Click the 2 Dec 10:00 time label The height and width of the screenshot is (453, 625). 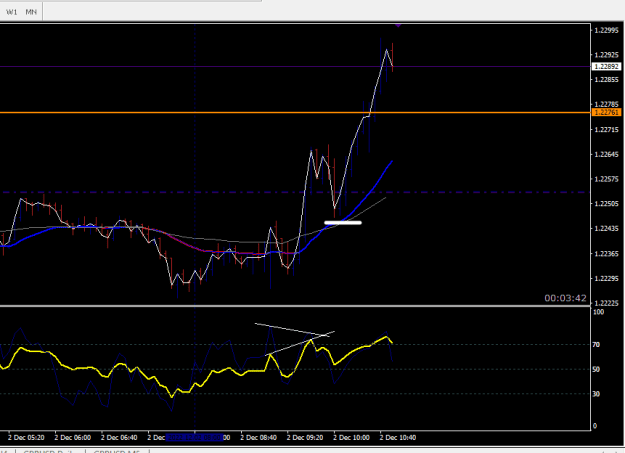351,437
